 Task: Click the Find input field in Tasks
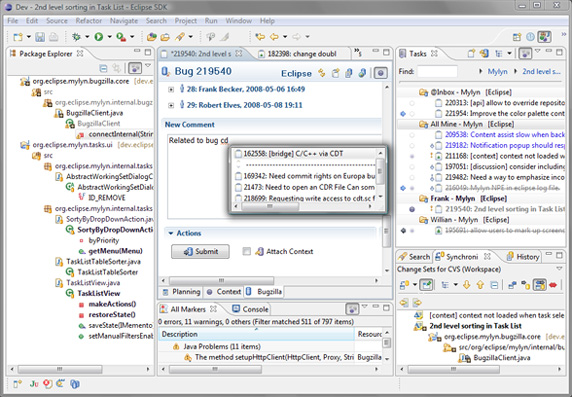(x=437, y=72)
